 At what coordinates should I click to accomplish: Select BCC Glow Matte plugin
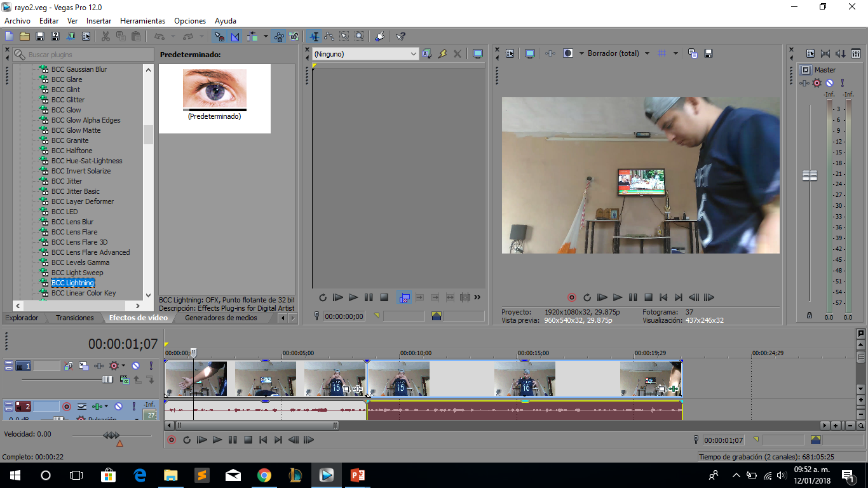(x=76, y=130)
